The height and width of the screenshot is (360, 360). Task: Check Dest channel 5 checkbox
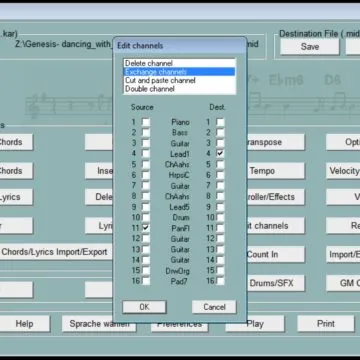(x=220, y=164)
